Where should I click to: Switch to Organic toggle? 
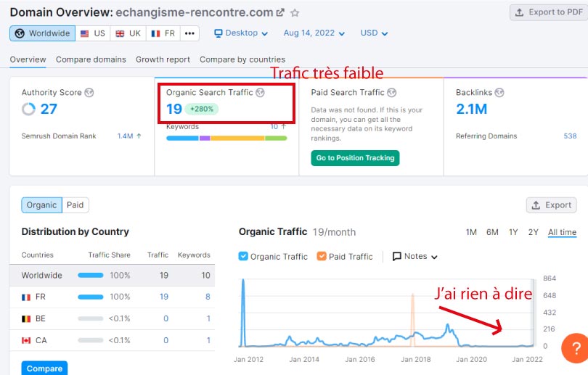point(41,205)
